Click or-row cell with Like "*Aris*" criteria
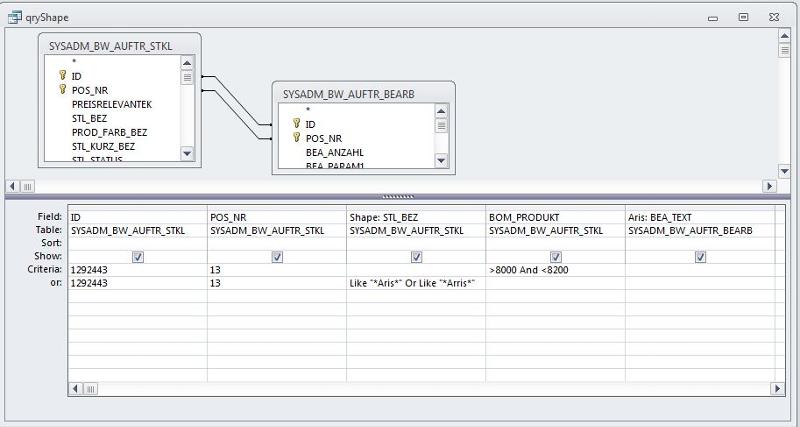Screen dimensions: 800x427 pyautogui.click(x=416, y=283)
